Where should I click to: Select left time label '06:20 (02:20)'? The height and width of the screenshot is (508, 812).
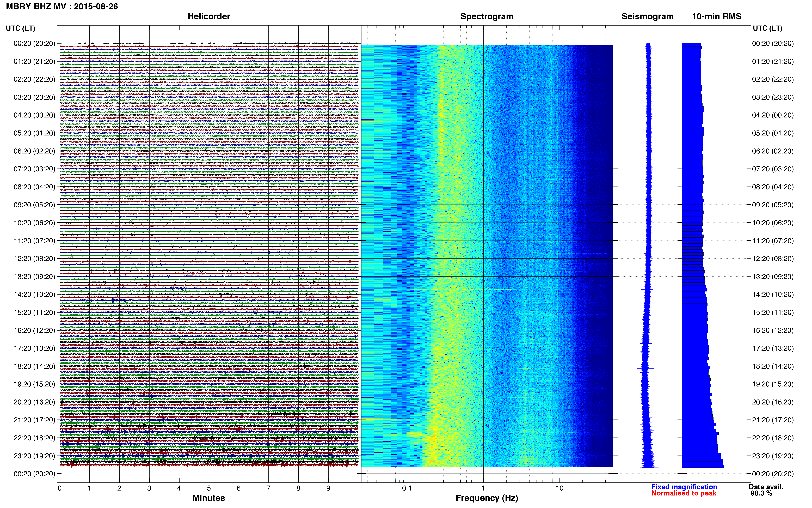(34, 151)
